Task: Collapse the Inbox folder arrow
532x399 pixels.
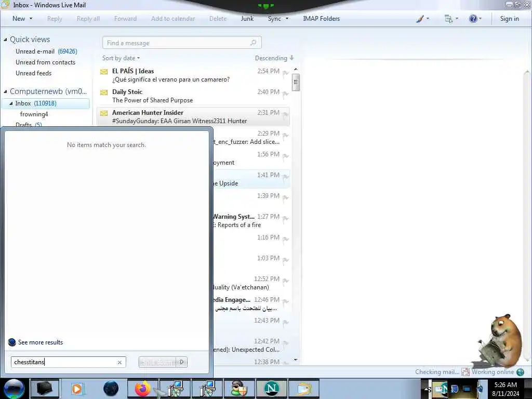Action: (11, 103)
